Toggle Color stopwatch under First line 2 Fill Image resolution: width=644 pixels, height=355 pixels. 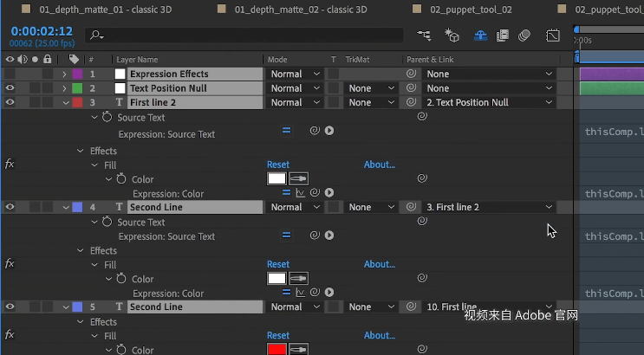coord(121,178)
